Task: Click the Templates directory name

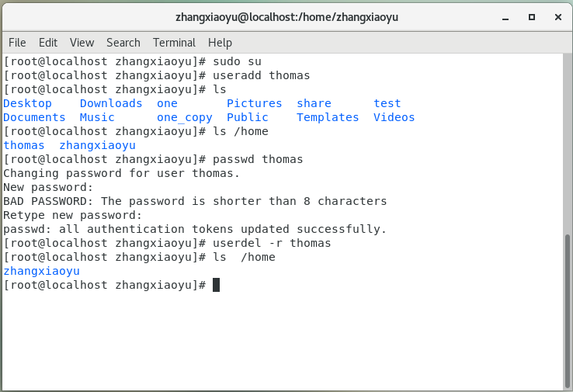Action: [x=328, y=118]
